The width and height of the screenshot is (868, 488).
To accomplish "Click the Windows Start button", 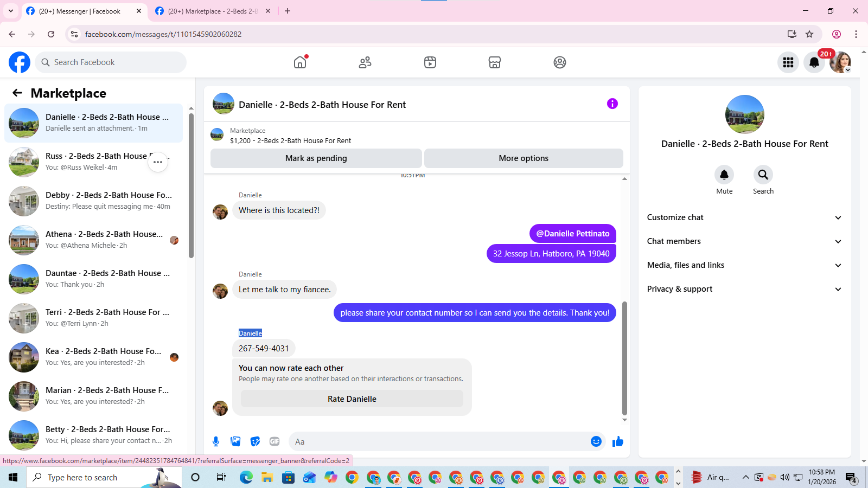I will [x=13, y=477].
